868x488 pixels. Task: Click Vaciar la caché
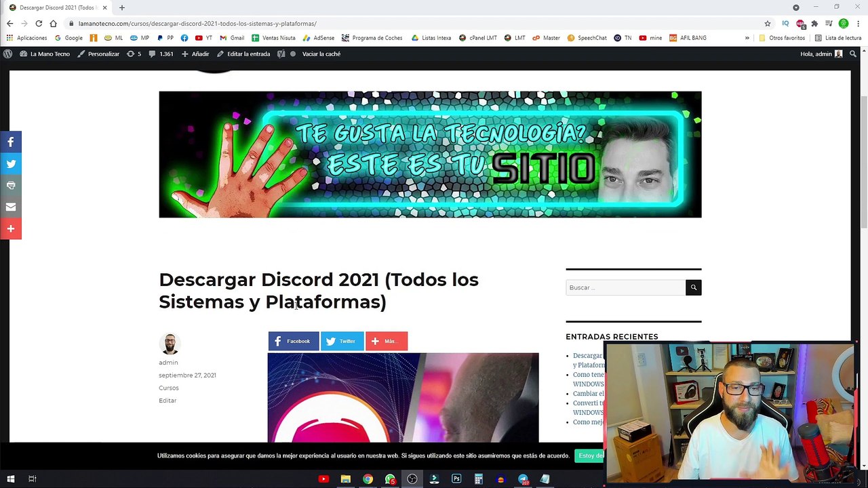pyautogui.click(x=321, y=54)
